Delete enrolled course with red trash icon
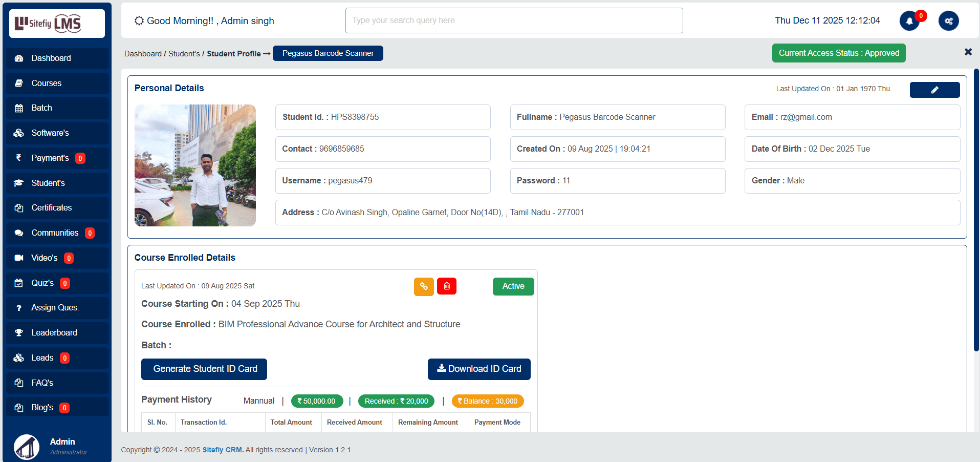980x462 pixels. click(447, 286)
